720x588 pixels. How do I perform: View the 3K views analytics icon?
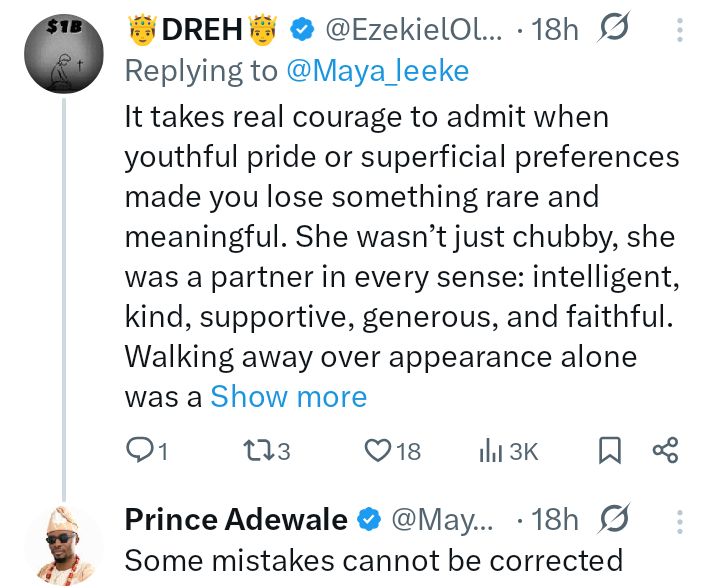491,451
